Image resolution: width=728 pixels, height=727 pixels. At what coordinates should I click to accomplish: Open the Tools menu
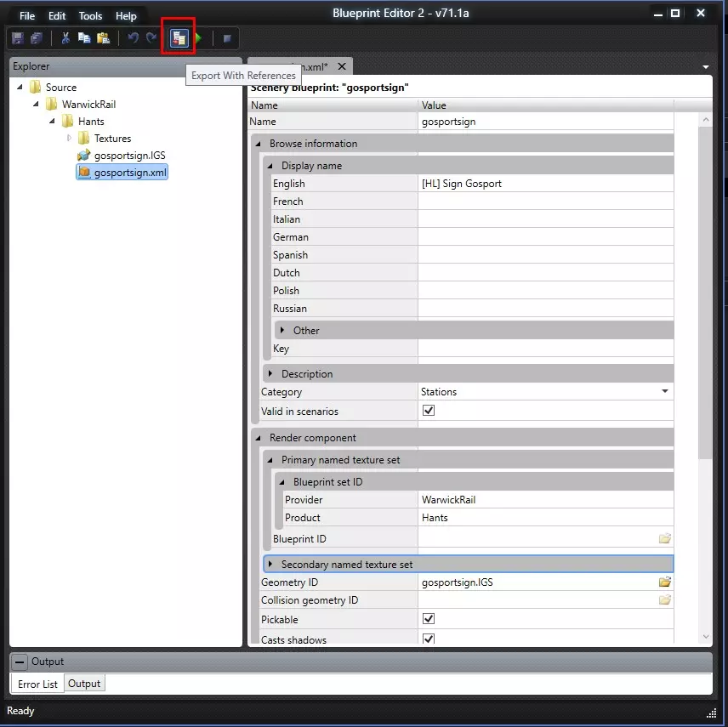click(x=90, y=16)
